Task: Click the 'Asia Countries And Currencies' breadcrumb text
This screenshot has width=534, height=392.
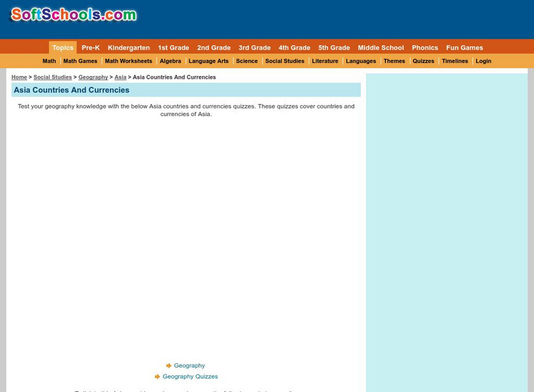Action: (174, 77)
